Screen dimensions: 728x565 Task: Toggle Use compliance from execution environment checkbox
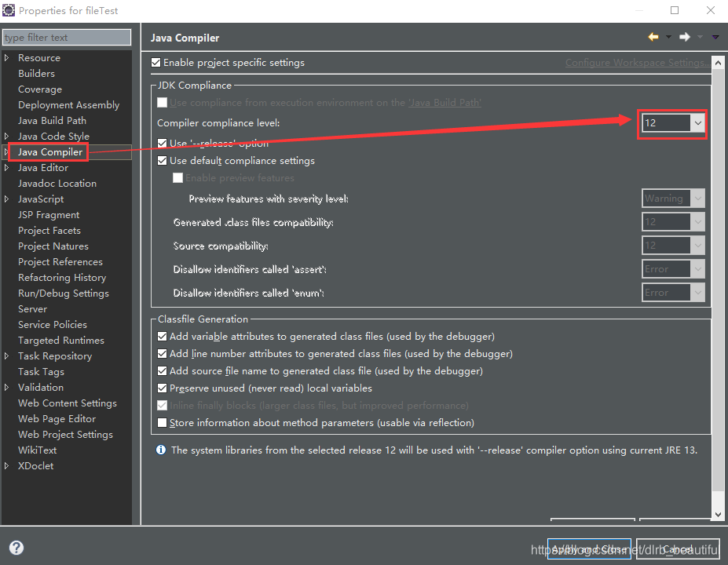point(162,103)
